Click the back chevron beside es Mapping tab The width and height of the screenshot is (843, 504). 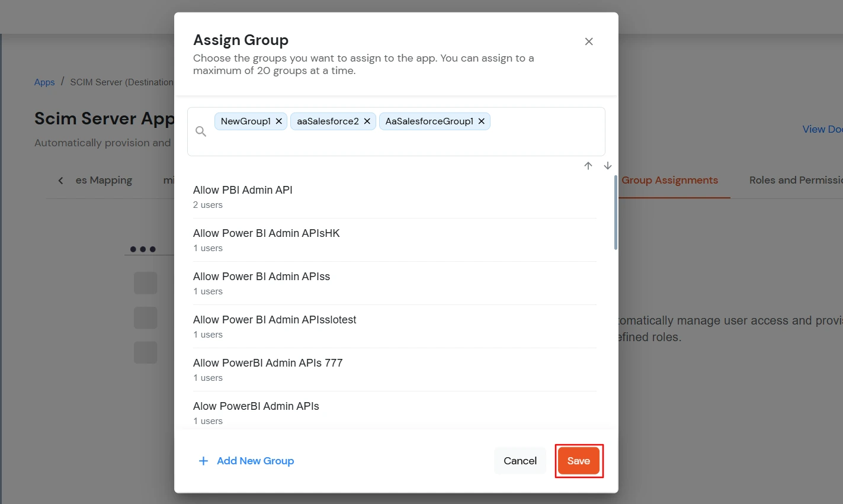click(x=60, y=179)
